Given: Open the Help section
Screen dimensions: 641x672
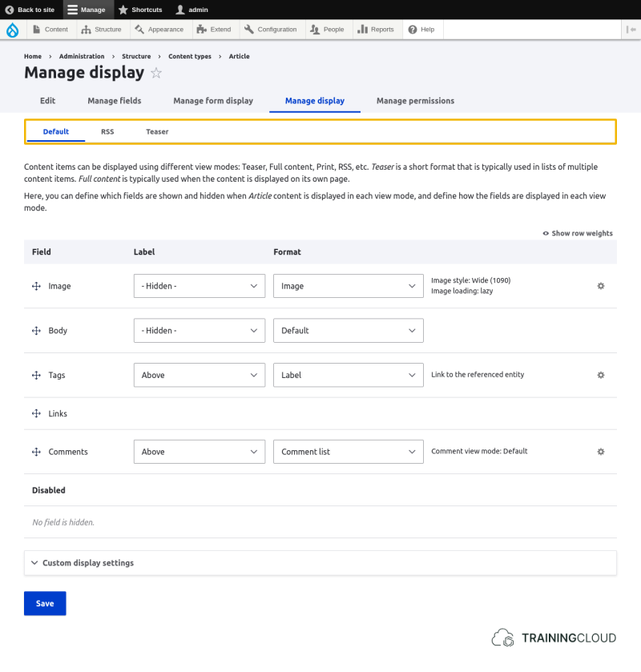Looking at the screenshot, I should [x=421, y=30].
